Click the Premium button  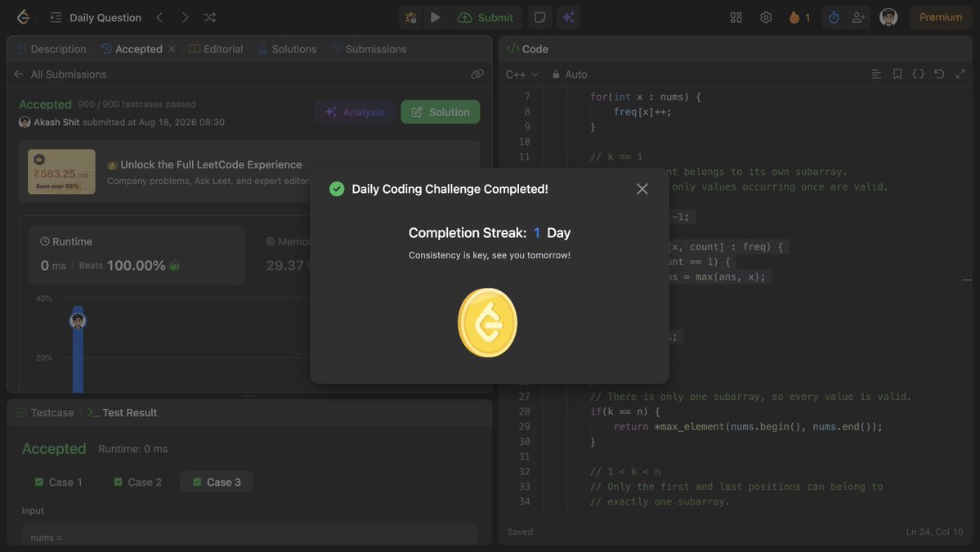941,17
